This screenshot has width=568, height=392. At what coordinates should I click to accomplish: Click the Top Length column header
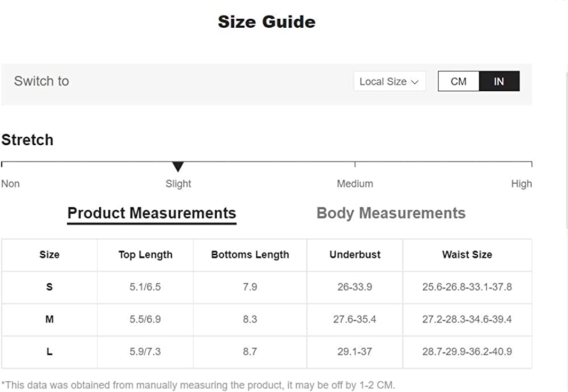tap(145, 255)
